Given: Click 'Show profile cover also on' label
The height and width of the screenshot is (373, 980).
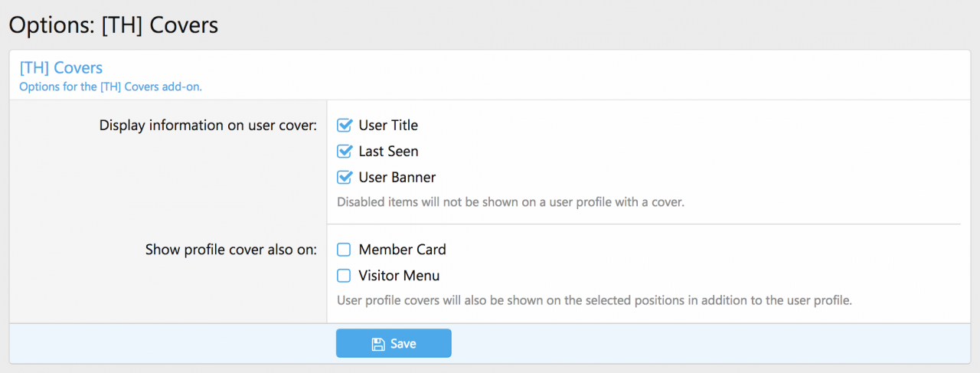Looking at the screenshot, I should click(x=231, y=250).
